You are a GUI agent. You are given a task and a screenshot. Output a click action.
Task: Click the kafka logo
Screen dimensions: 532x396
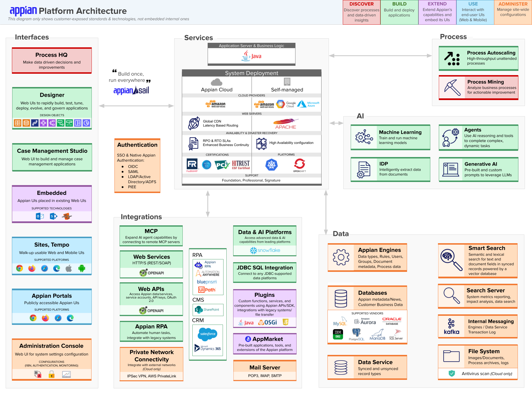pos(452,326)
